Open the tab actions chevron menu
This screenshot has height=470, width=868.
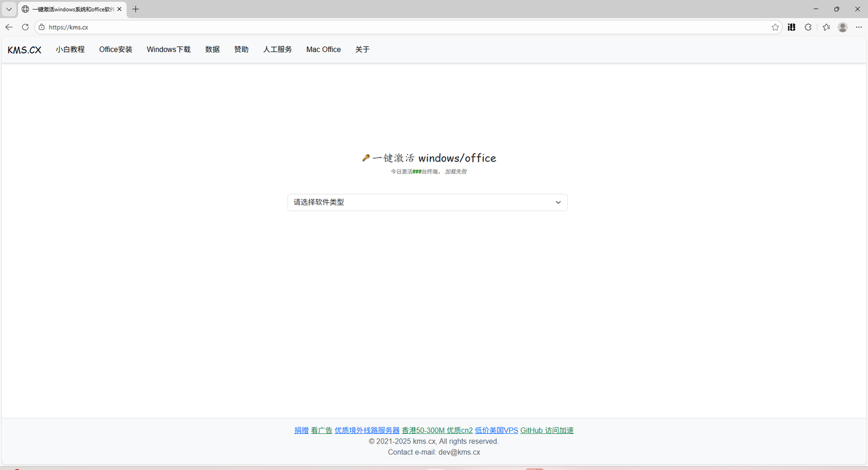9,9
